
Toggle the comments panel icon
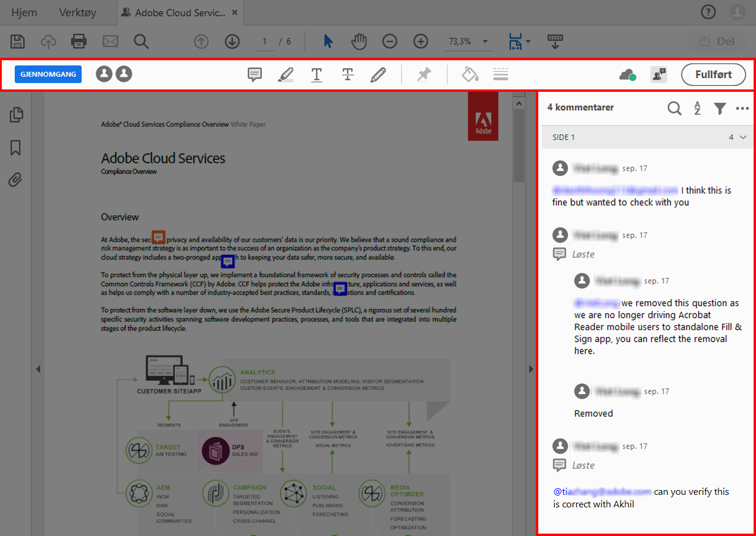[x=659, y=75]
